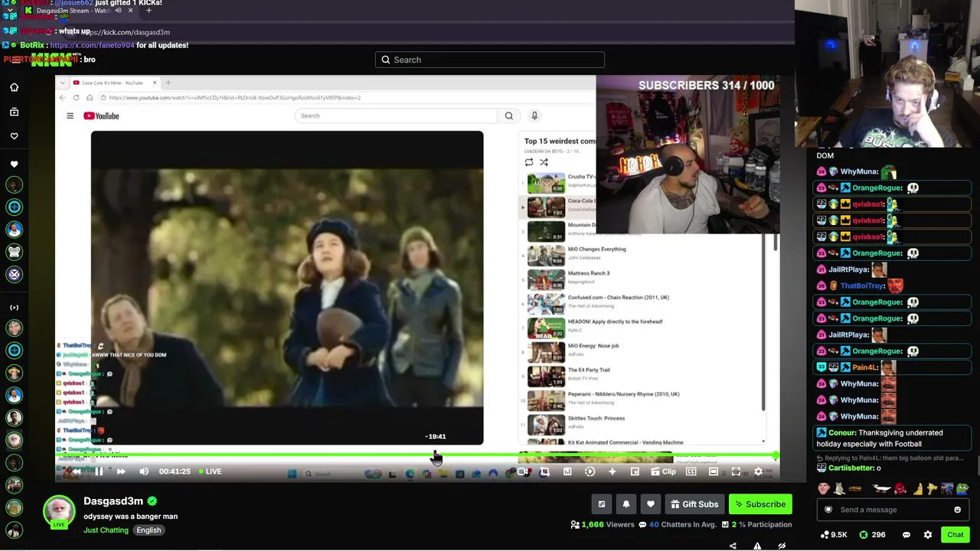Image resolution: width=980 pixels, height=551 pixels.
Task: Expand the Kick sidebar with arrows icon
Action: click(x=14, y=308)
